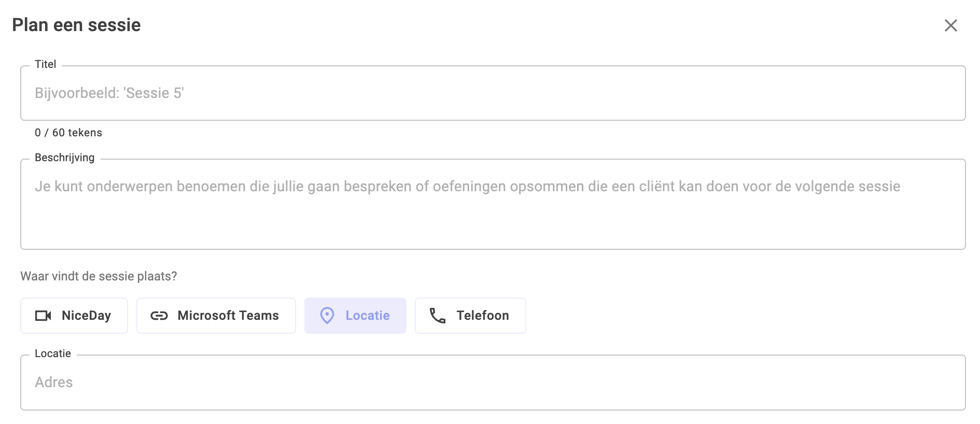Click the Plan een sessie heading
This screenshot has width=980, height=424.
coord(76,25)
